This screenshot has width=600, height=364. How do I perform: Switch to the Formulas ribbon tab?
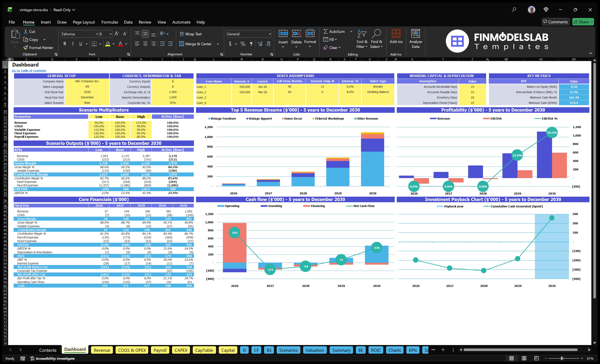coord(110,22)
